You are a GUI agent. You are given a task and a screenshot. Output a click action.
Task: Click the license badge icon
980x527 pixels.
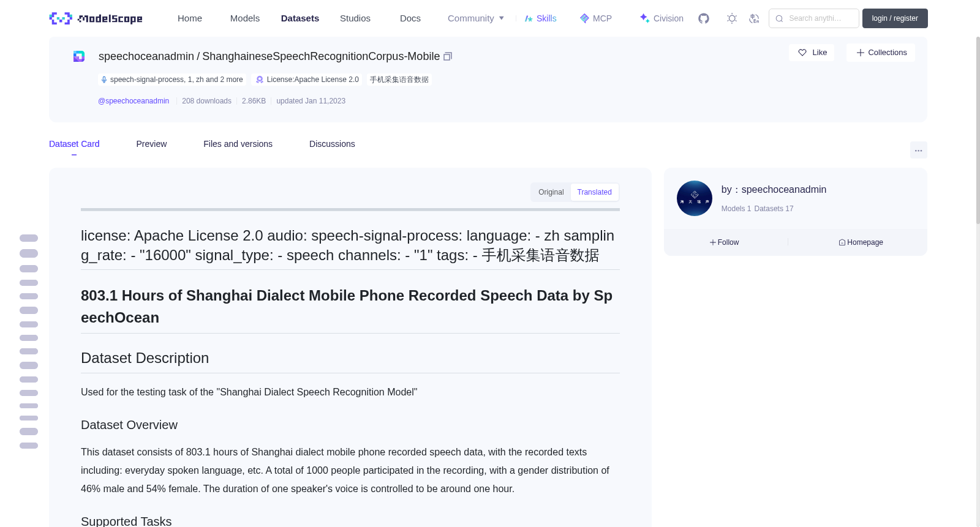(x=260, y=80)
